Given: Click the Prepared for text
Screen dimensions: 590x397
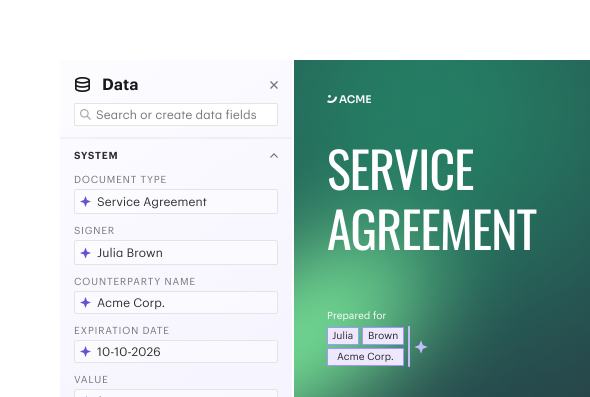Looking at the screenshot, I should (356, 315).
